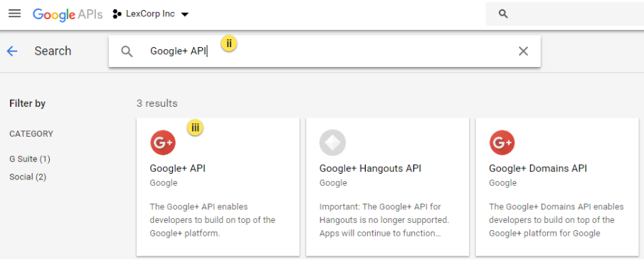Click the grey Google+ Hangouts API icon
Image resolution: width=644 pixels, height=260 pixels.
pos(332,142)
